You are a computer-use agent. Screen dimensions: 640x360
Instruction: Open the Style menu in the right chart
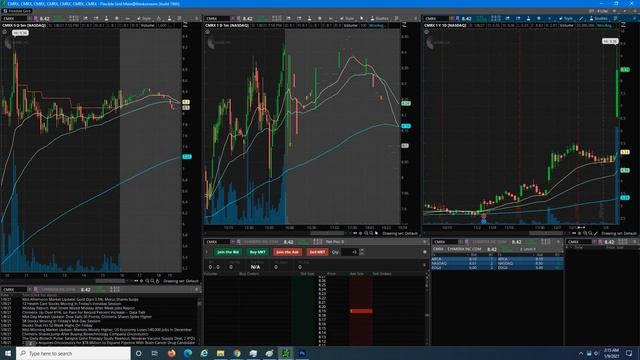566,18
